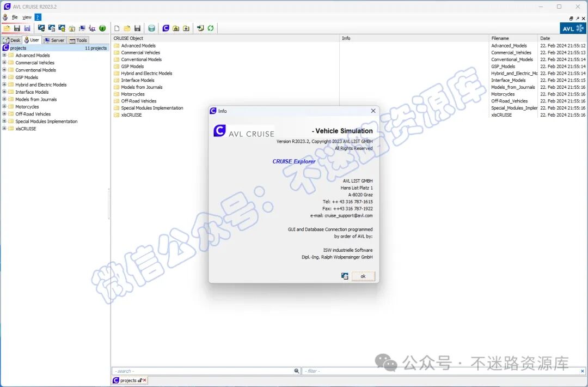Click the chart diagram icon in left toolbar
The height and width of the screenshot is (387, 588).
pyautogui.click(x=92, y=28)
